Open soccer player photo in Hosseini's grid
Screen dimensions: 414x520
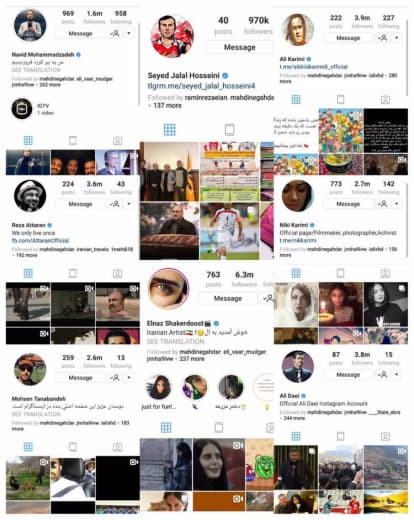(229, 231)
